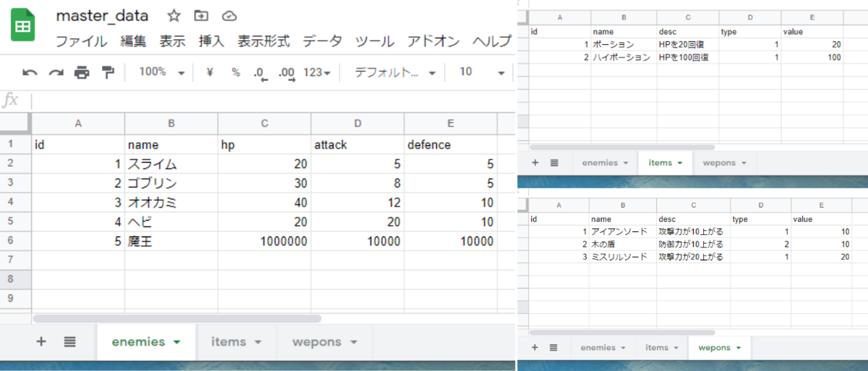868x371 pixels.
Task: Select the attack header cell
Action: 358,145
